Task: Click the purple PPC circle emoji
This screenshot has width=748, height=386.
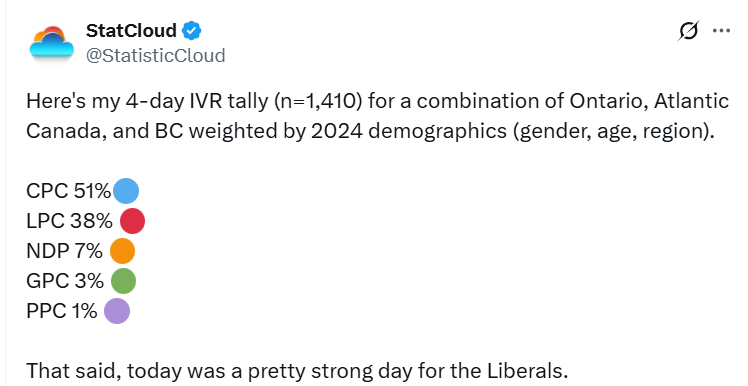Action: (x=117, y=311)
